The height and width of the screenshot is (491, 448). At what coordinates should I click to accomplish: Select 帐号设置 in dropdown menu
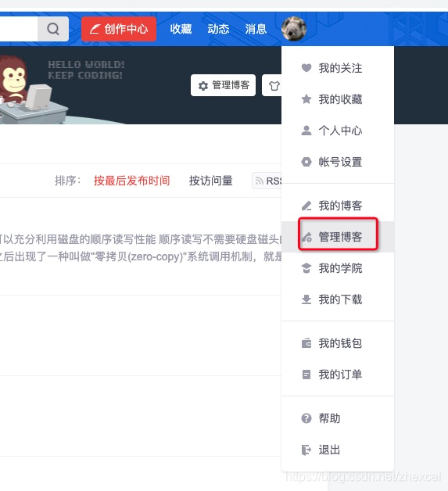pyautogui.click(x=338, y=162)
